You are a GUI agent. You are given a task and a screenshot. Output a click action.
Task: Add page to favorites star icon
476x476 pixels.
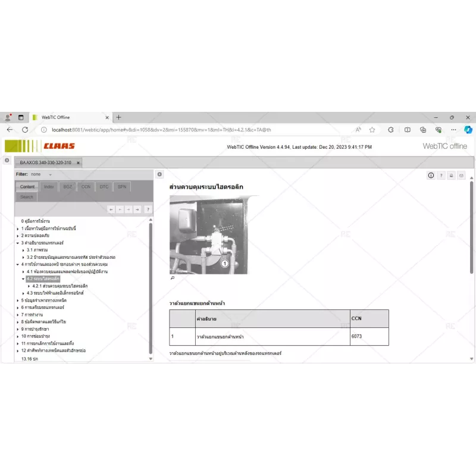[x=372, y=130]
